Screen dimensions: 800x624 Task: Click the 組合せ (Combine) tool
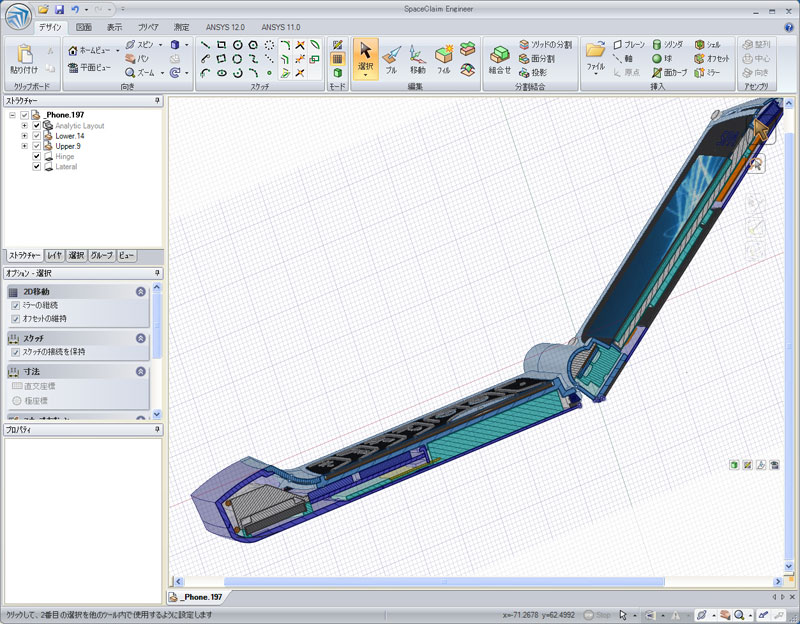tap(500, 58)
